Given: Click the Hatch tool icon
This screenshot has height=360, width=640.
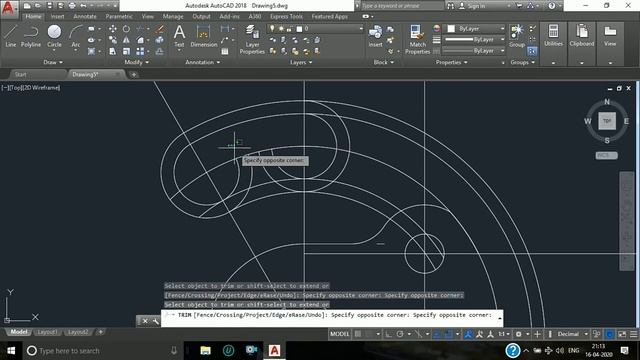Looking at the screenshot, I should (91, 51).
